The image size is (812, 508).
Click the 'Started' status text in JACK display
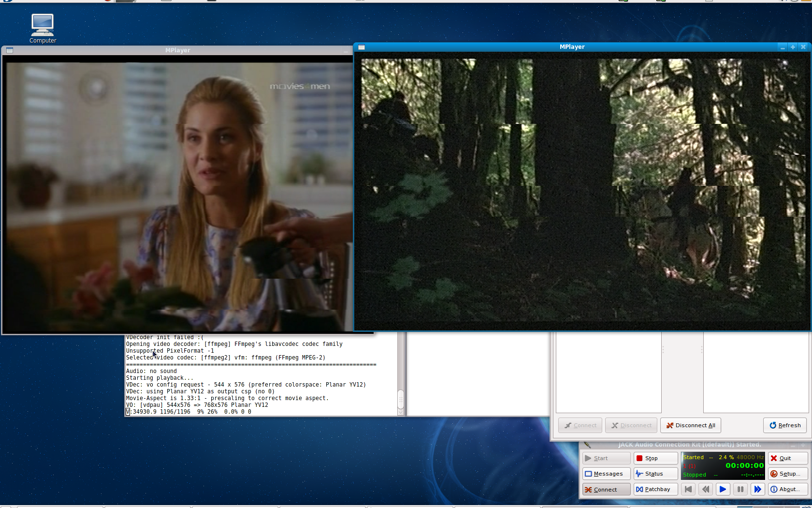(x=693, y=457)
